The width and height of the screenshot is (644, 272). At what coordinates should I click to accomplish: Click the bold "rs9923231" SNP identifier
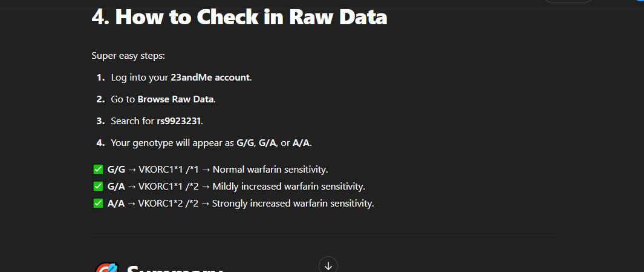[x=178, y=121]
